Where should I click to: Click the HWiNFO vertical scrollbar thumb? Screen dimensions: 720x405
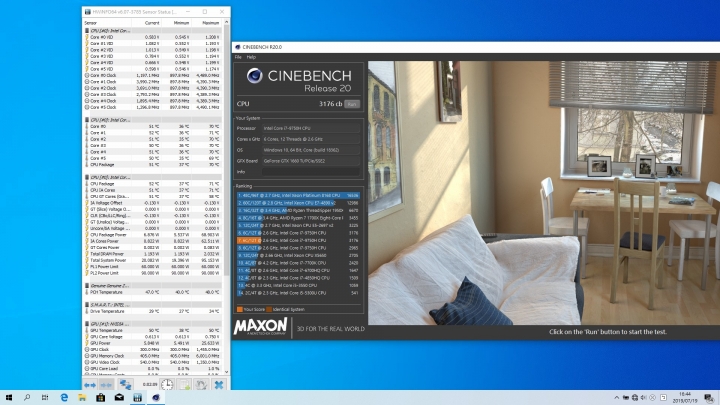[226, 150]
